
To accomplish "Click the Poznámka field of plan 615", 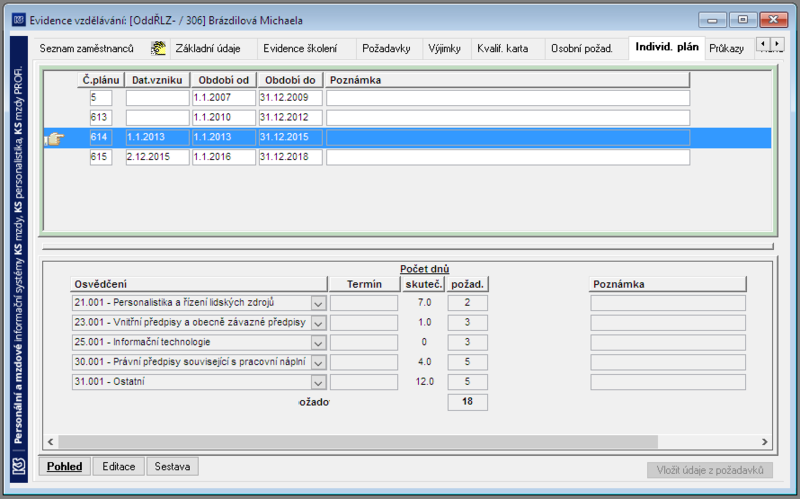I will coord(508,157).
